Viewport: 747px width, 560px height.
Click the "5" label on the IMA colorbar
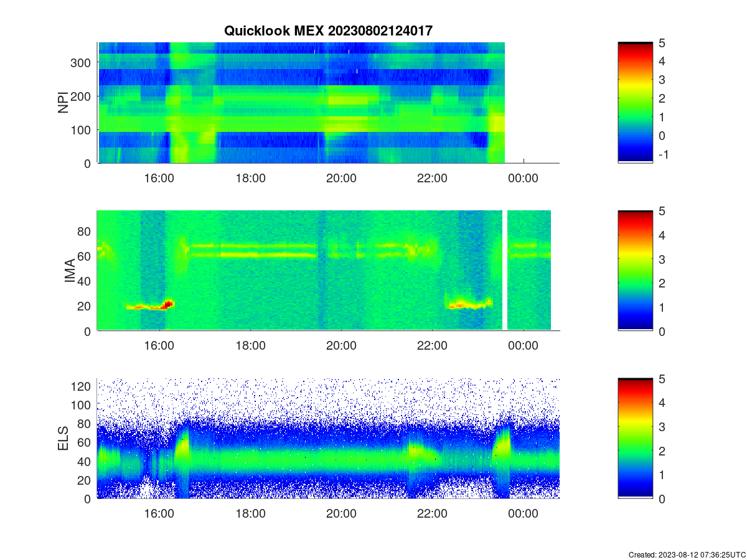(x=662, y=211)
